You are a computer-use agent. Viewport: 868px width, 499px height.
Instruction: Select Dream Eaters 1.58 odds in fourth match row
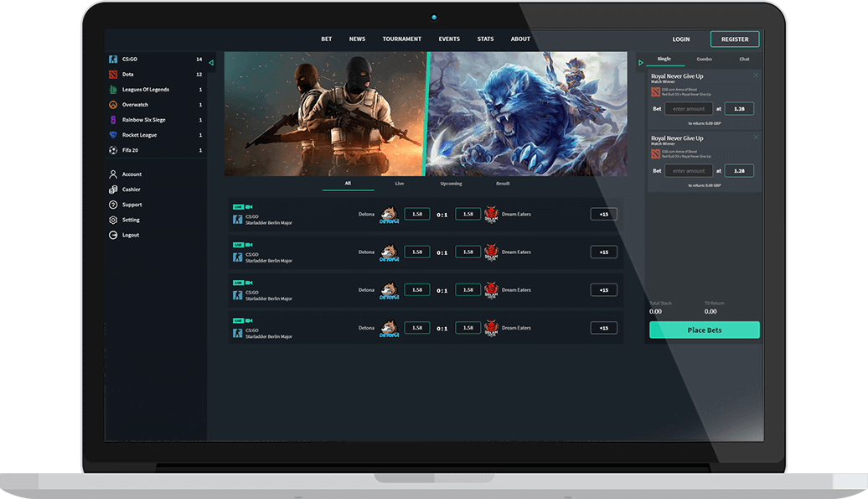[x=468, y=328]
